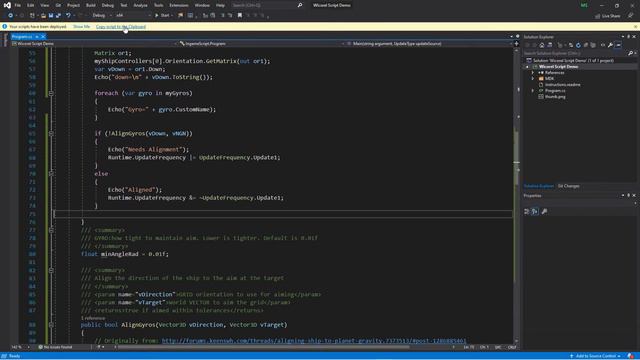This screenshot has width=640, height=360.
Task: Open the x64 platform dropdown
Action: click(133, 16)
